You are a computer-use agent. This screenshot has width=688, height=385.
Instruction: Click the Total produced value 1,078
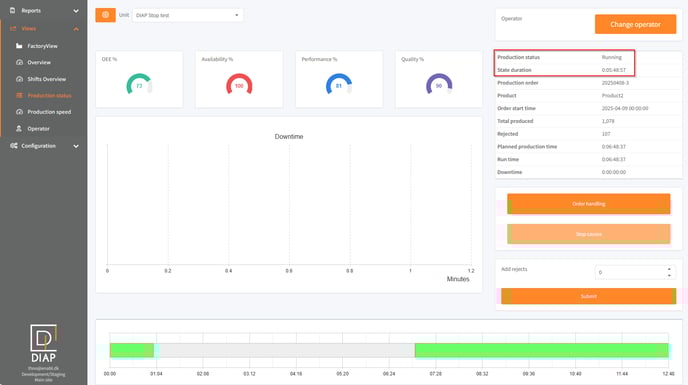click(x=608, y=121)
